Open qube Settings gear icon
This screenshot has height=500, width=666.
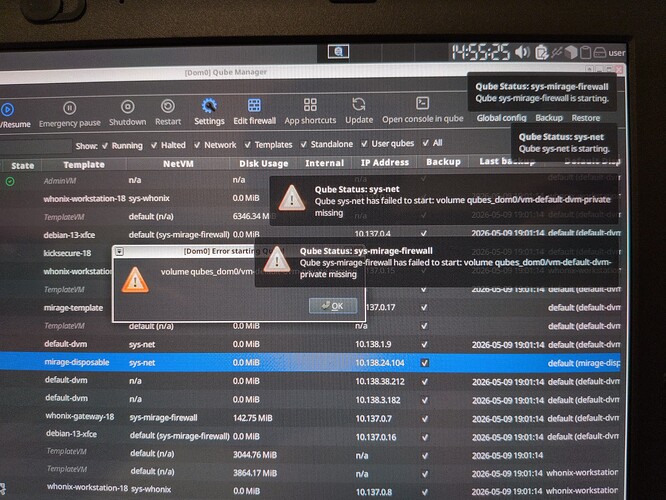(209, 106)
